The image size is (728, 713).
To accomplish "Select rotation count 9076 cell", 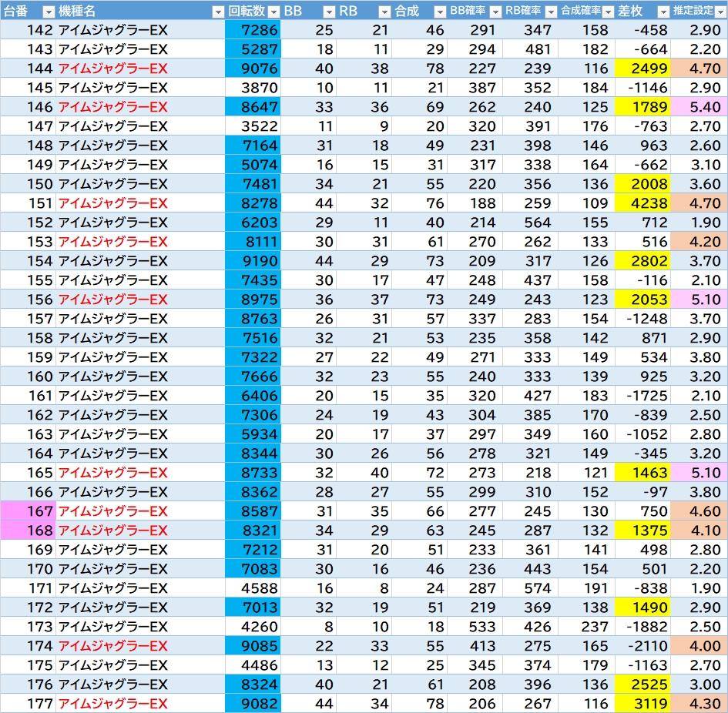I will coord(253,69).
